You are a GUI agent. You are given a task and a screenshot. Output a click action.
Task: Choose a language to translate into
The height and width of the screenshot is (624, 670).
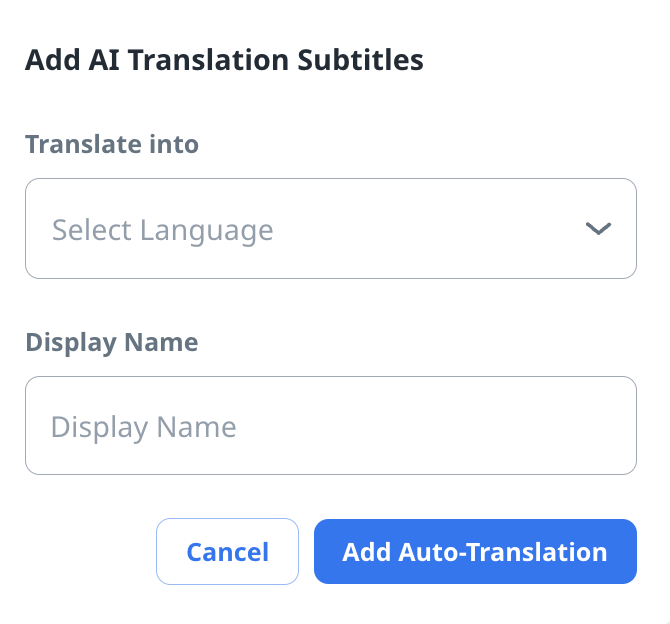[x=330, y=229]
